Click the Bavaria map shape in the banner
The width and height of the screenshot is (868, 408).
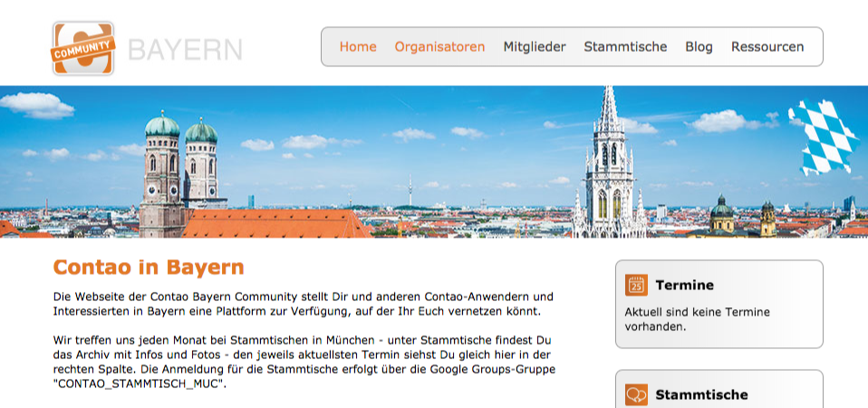coord(825,137)
